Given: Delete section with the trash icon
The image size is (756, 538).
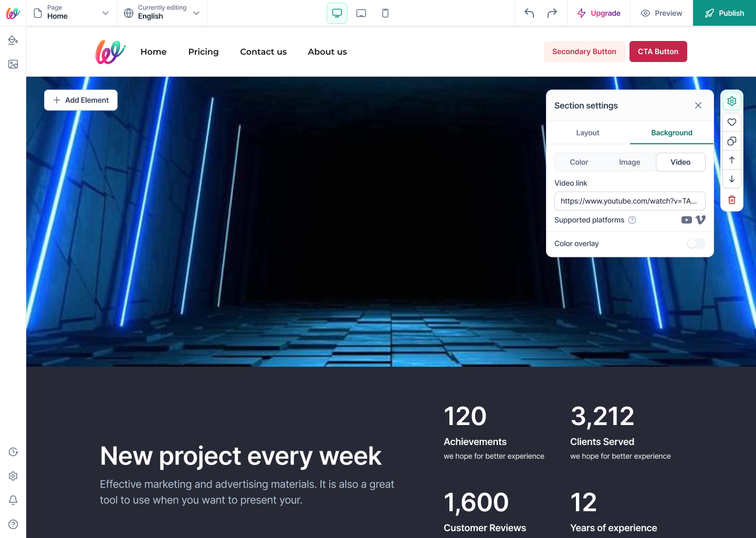Looking at the screenshot, I should click(x=732, y=200).
